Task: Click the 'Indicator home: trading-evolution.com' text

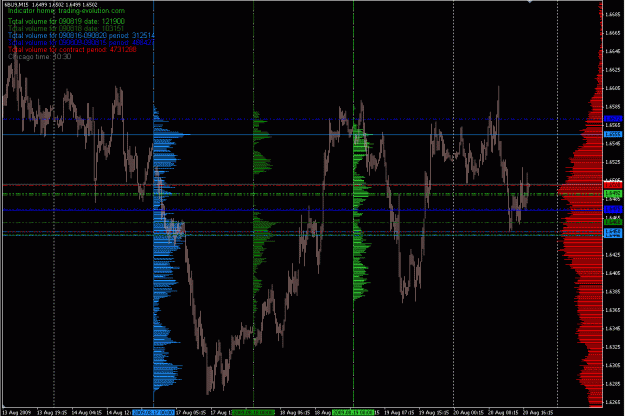Action: point(66,11)
